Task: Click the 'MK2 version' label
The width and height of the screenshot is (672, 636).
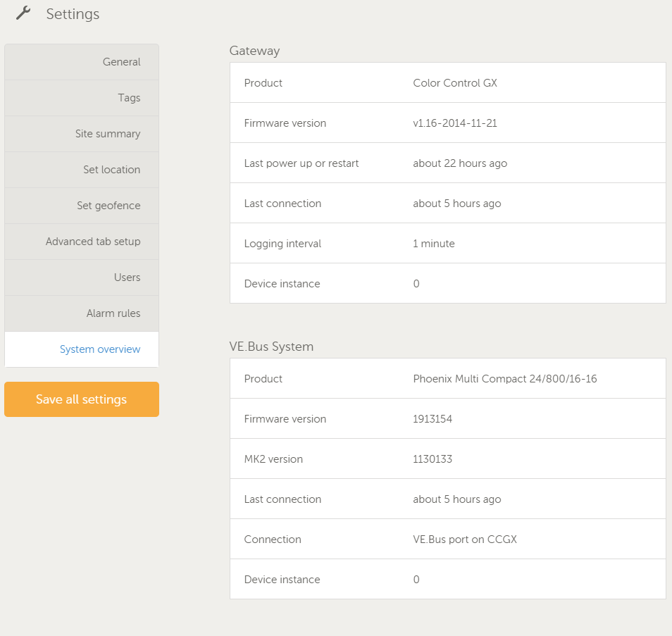Action: coord(273,459)
